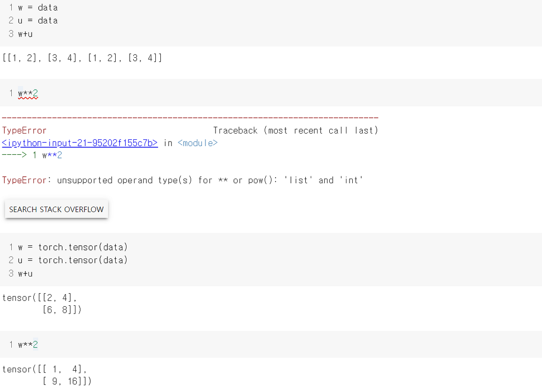Click the 'u = torch.tensor(data)' code line
The image size is (542, 392).
[73, 260]
